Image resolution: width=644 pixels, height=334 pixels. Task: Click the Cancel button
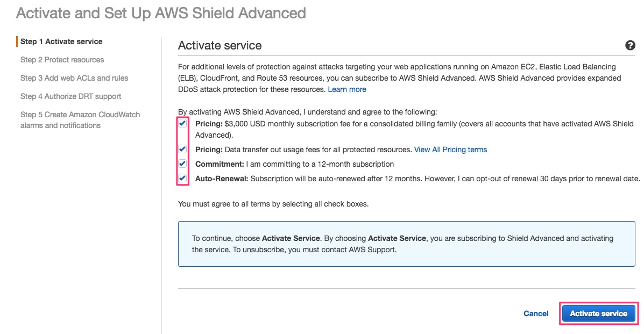point(535,313)
